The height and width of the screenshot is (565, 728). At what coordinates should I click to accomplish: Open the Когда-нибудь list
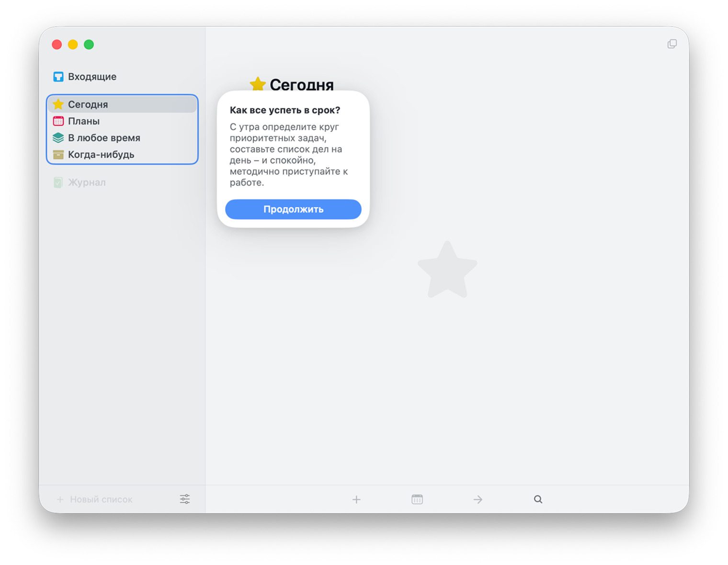122,155
